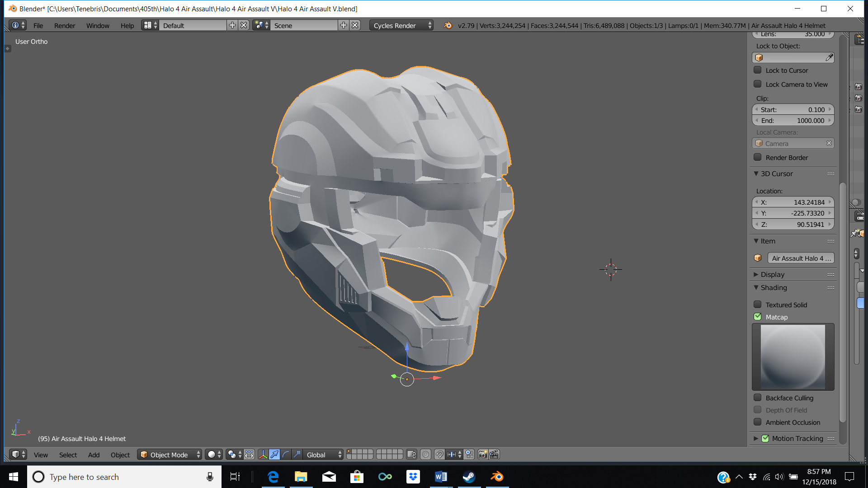Add a new scene
868x488 pixels.
click(344, 25)
